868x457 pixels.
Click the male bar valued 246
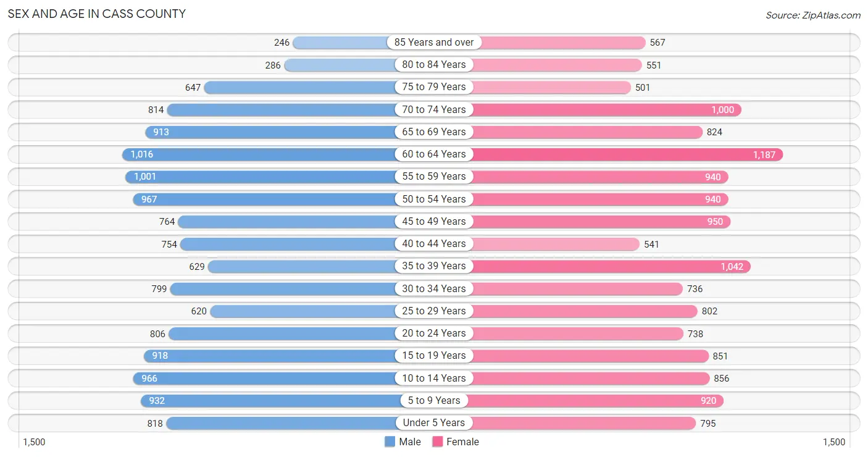pyautogui.click(x=363, y=42)
